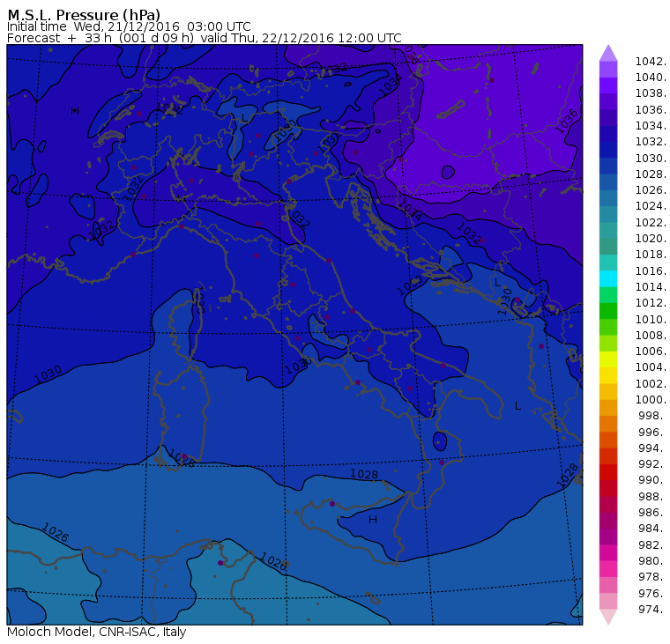Click the legend value '1010.'
This screenshot has height=644, width=670.
coord(651,319)
